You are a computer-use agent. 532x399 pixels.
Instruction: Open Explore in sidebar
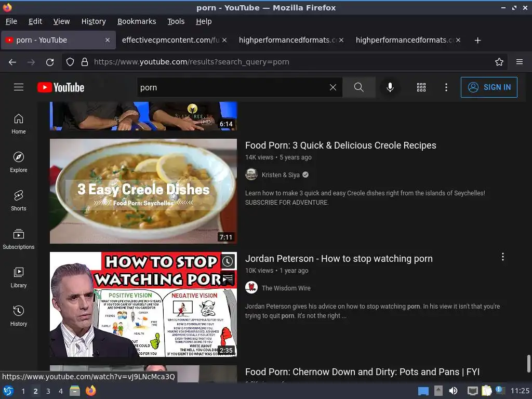point(19,162)
